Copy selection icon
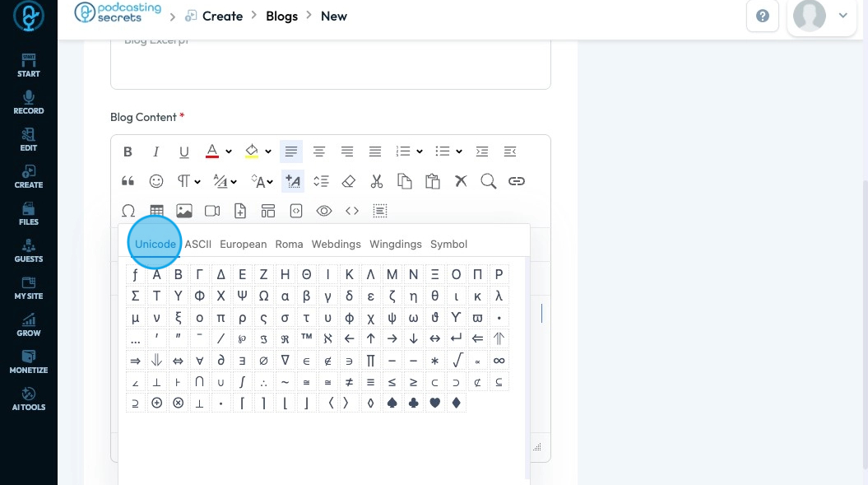This screenshot has width=868, height=485. pyautogui.click(x=405, y=181)
